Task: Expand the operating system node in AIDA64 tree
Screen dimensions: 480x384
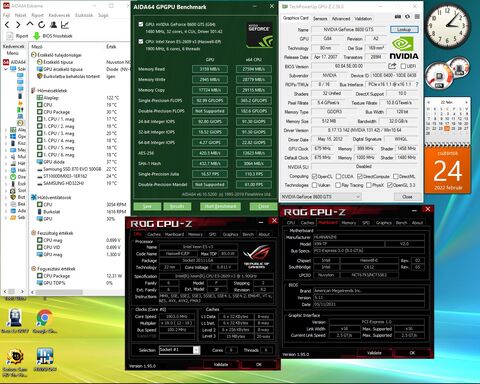Action: 6,136
